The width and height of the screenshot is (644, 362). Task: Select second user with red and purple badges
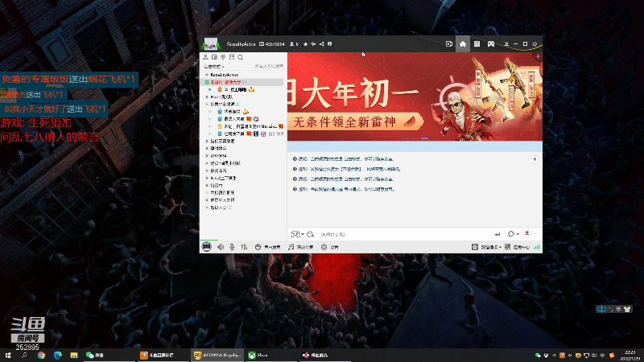237,119
